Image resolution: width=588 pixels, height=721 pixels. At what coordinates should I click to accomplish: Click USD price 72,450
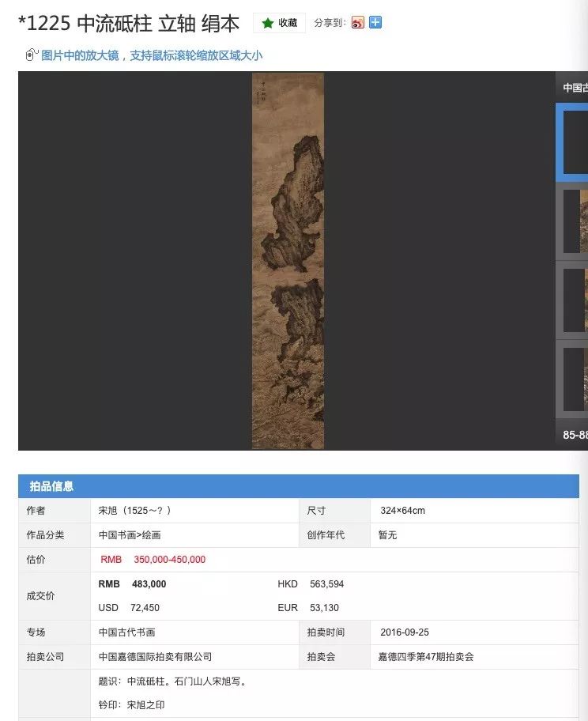click(145, 608)
